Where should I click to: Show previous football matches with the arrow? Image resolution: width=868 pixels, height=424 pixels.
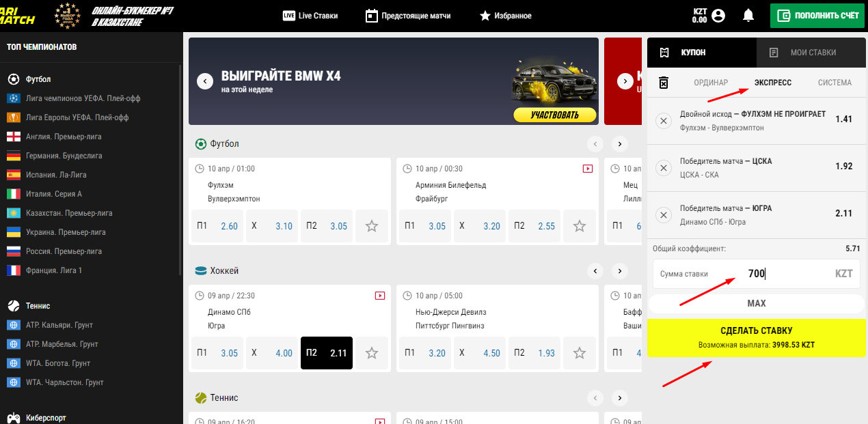tap(595, 144)
